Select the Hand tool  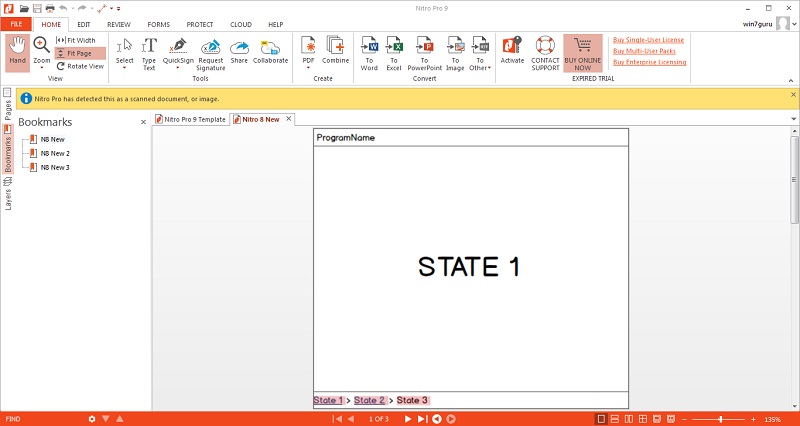click(x=17, y=52)
